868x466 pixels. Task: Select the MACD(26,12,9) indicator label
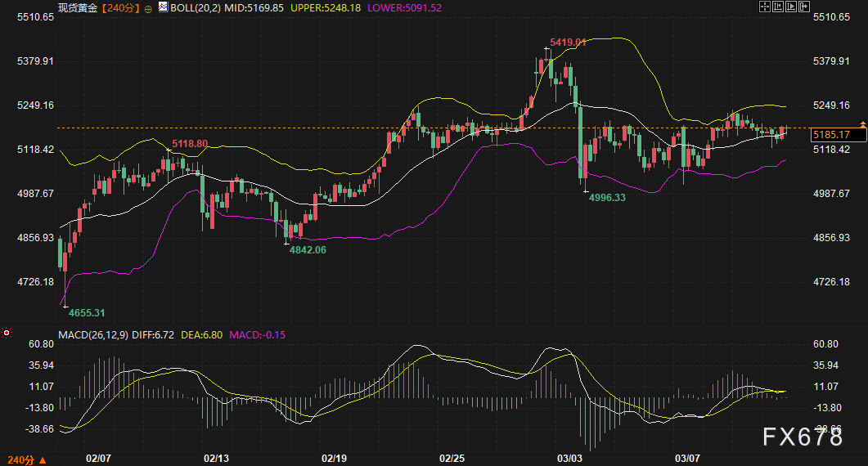coord(93,335)
